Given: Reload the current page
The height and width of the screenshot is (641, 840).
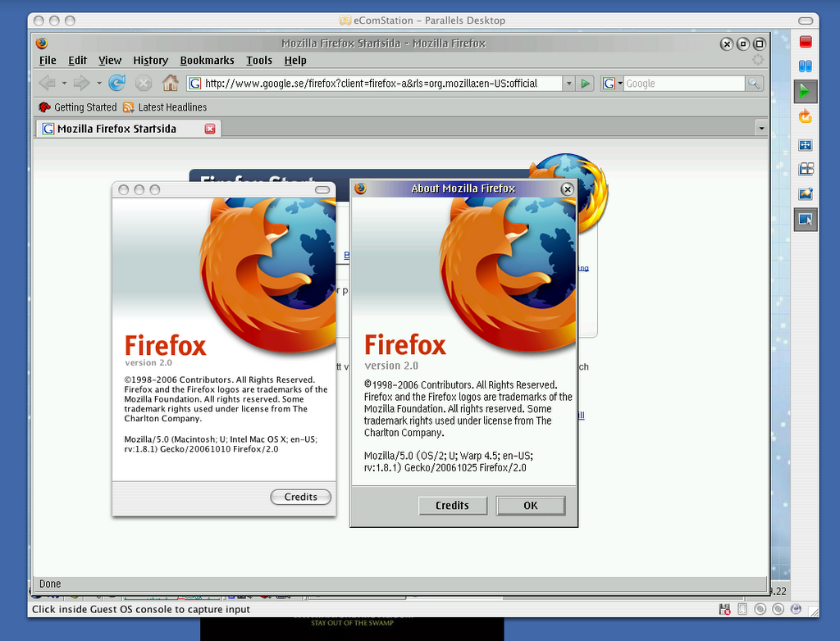Looking at the screenshot, I should click(x=116, y=83).
